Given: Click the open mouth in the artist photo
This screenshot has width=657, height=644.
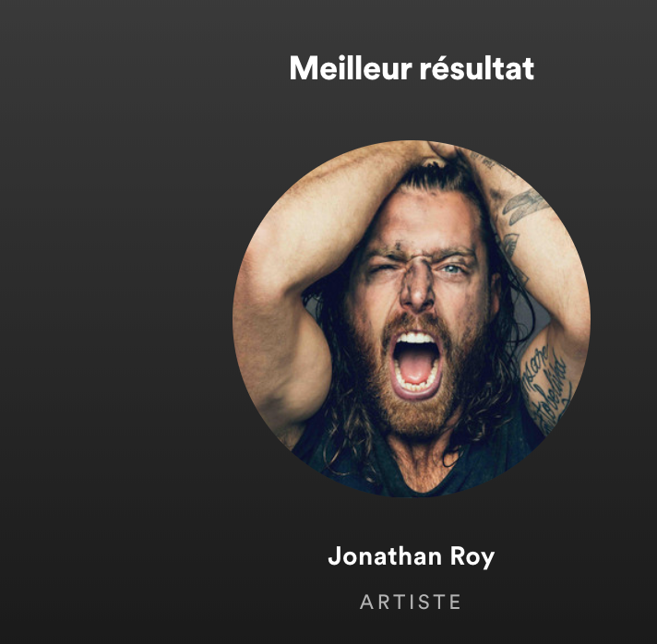Looking at the screenshot, I should [415, 364].
